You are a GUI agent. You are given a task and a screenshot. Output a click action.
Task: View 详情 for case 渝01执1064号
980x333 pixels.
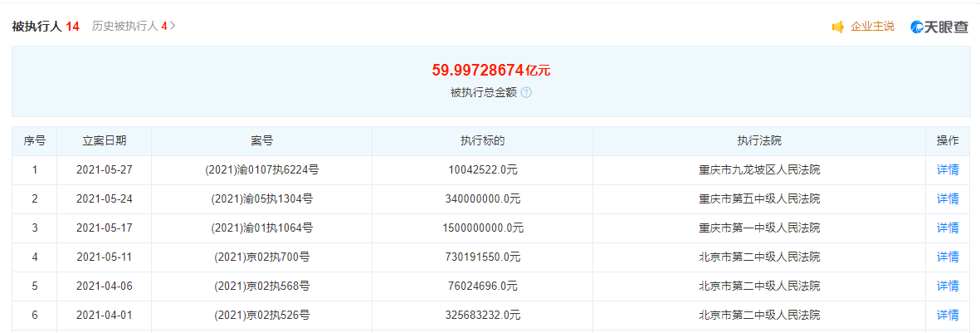click(948, 228)
